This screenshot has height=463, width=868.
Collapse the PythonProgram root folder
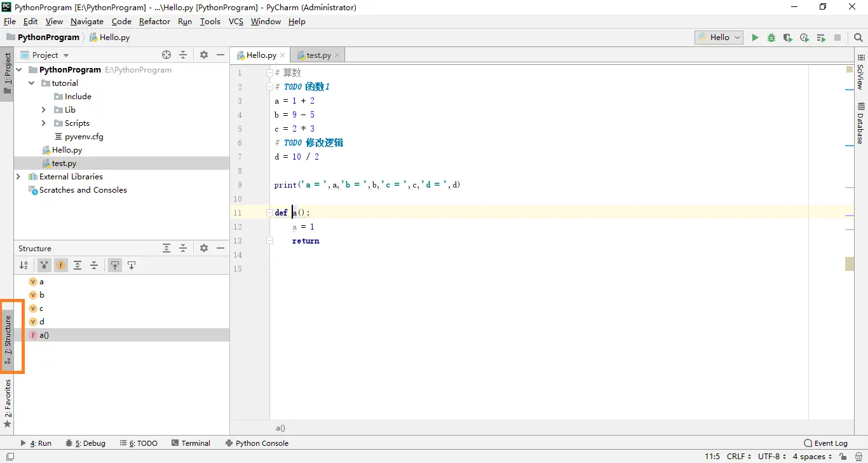click(18, 70)
